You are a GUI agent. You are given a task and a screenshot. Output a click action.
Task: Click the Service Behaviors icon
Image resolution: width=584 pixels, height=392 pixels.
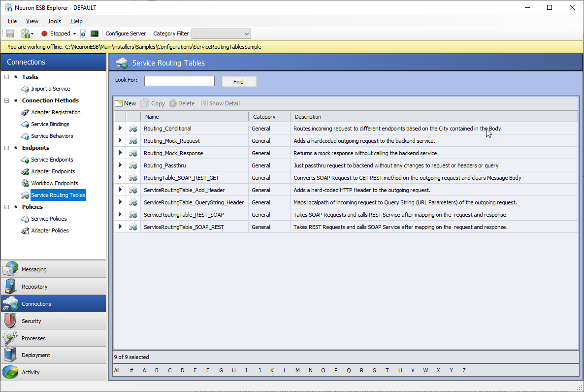[x=25, y=136]
